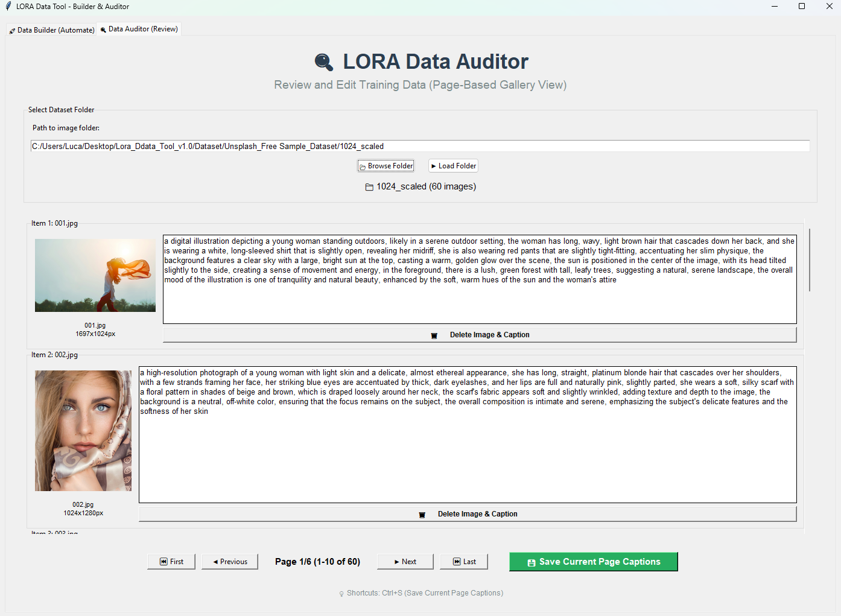The image size is (841, 616).
Task: Select the Data Auditor (Review) tab
Action: [139, 29]
